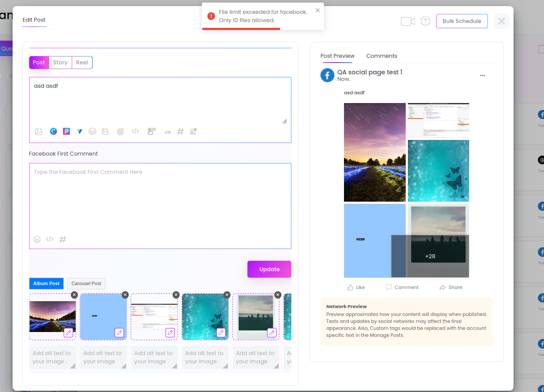Edit the butterfly image with pencil icon
The image size is (544, 392).
[221, 332]
